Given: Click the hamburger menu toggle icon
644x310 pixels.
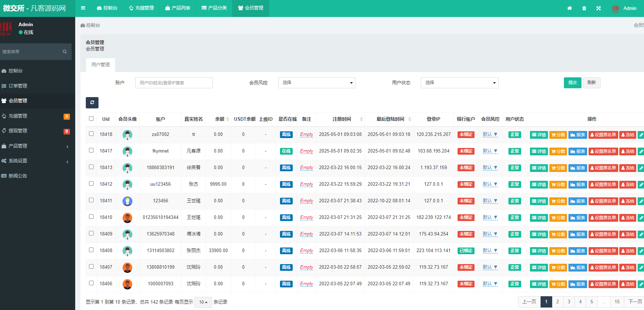Looking at the screenshot, I should (x=83, y=8).
